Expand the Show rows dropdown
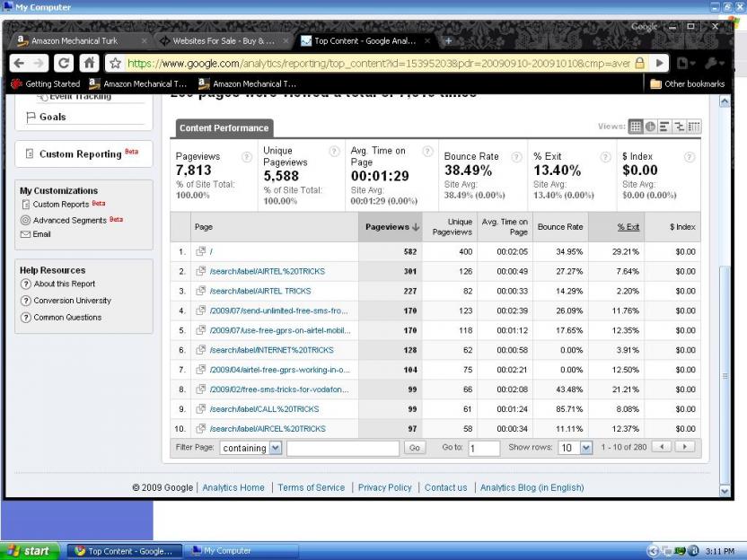The image size is (747, 560). (x=576, y=447)
